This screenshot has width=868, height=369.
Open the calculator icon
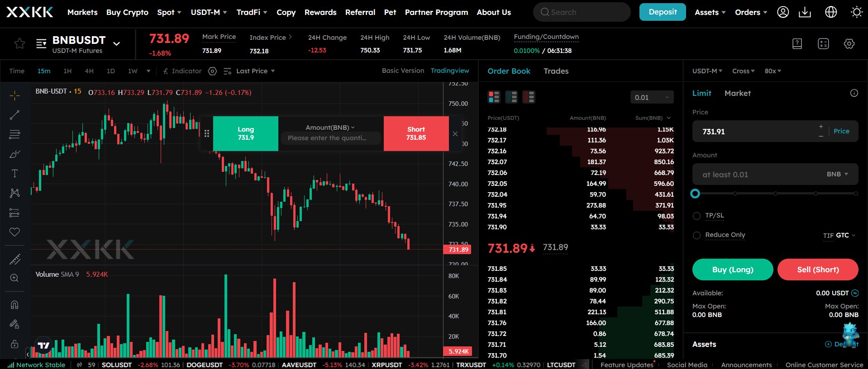click(823, 43)
